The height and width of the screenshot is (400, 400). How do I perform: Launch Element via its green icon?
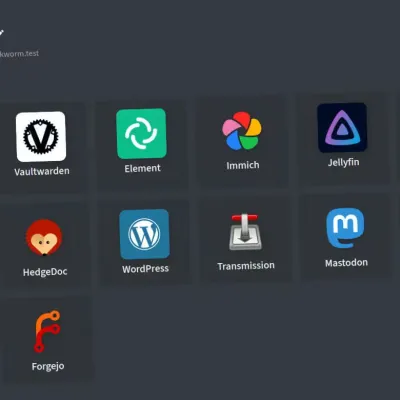coord(141,133)
